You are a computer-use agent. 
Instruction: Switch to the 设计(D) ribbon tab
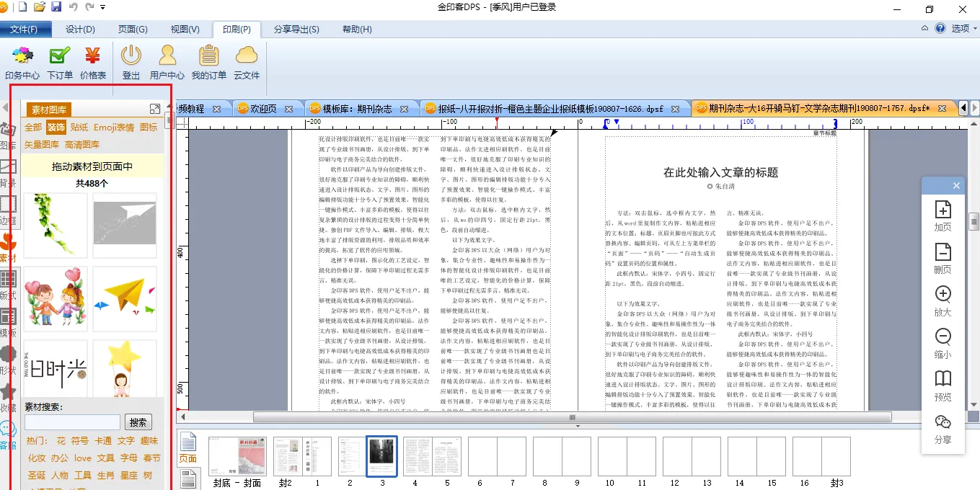80,30
